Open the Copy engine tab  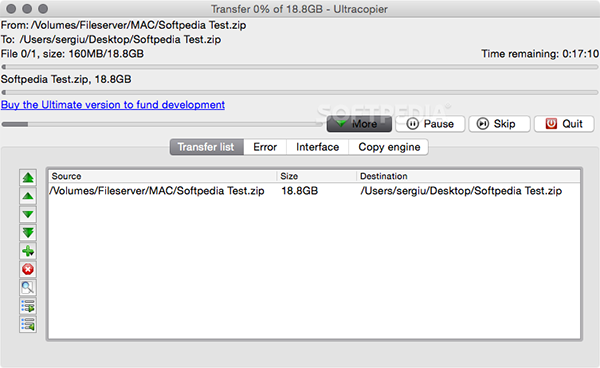[x=389, y=147]
